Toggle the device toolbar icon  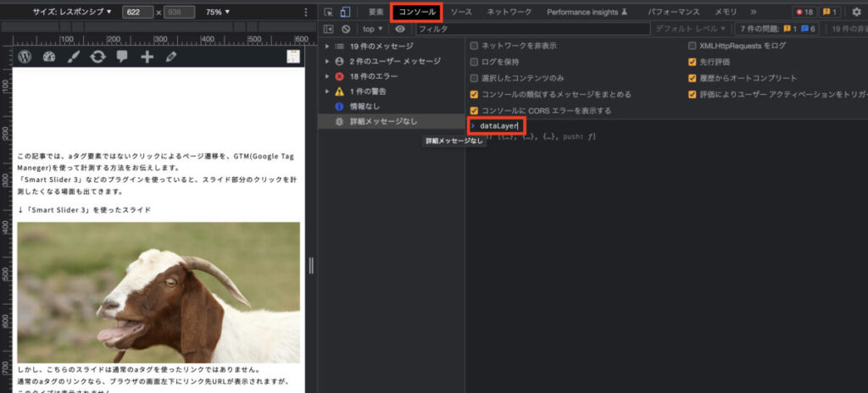tap(345, 12)
